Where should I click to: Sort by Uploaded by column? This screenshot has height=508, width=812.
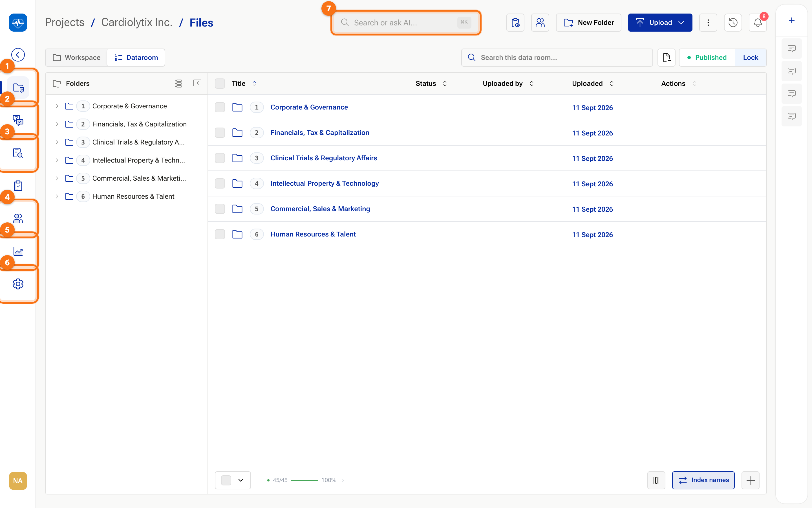click(x=531, y=84)
